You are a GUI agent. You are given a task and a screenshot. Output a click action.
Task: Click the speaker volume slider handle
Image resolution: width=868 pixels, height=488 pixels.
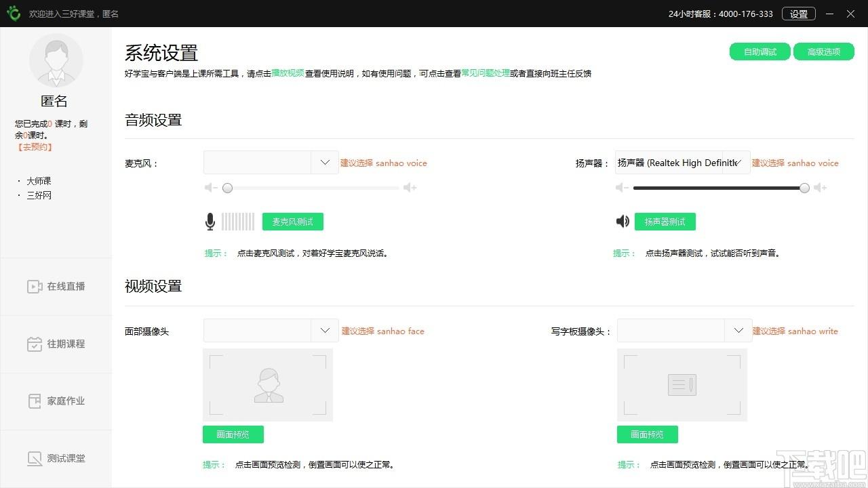click(804, 188)
